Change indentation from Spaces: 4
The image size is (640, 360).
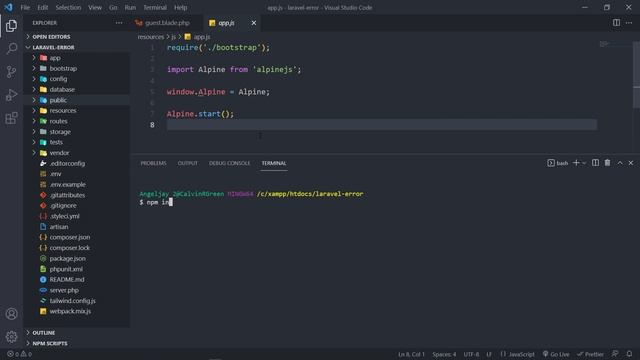(444, 354)
